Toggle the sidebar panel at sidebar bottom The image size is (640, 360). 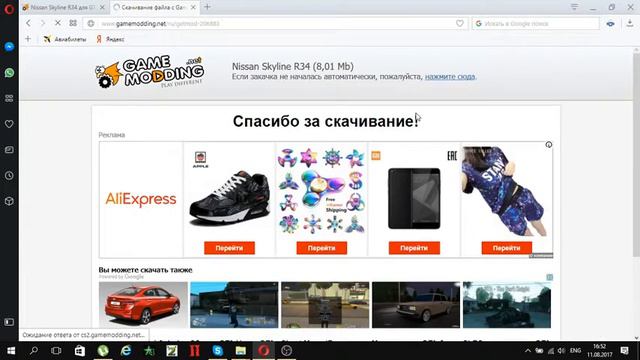(9, 322)
